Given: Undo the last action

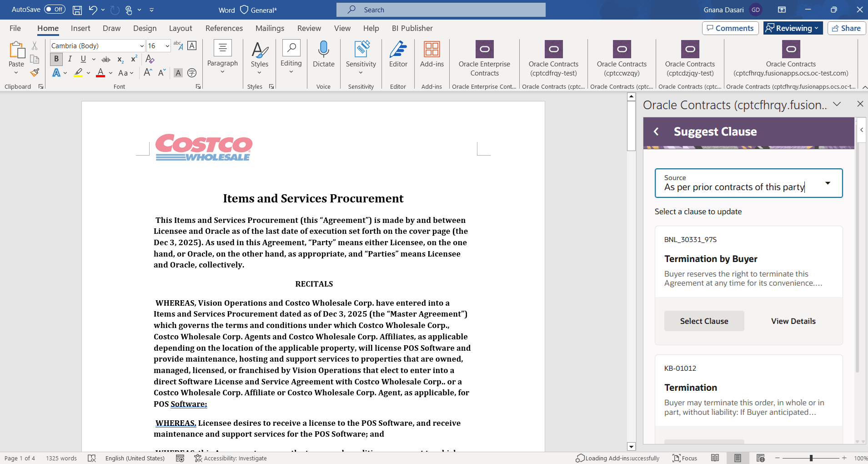Looking at the screenshot, I should coord(93,10).
